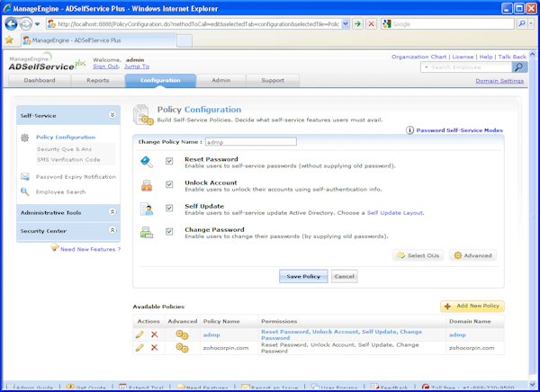Select the ManageEngine - ADSelfService Plus tab
This screenshot has height=392, width=540.
pos(98,40)
